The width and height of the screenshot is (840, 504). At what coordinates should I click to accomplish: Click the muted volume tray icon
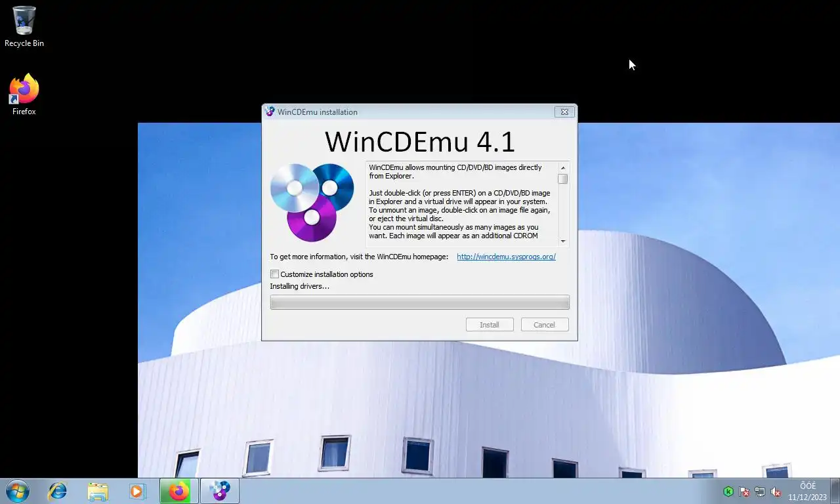coord(776,492)
